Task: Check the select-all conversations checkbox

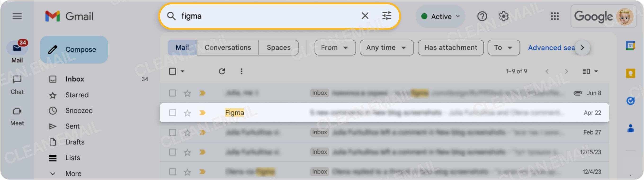Action: pyautogui.click(x=173, y=71)
